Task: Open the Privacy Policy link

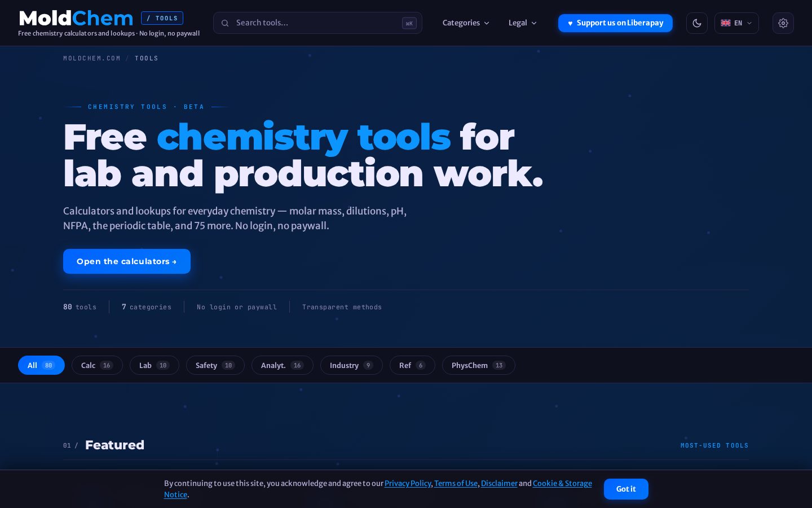Action: tap(408, 483)
